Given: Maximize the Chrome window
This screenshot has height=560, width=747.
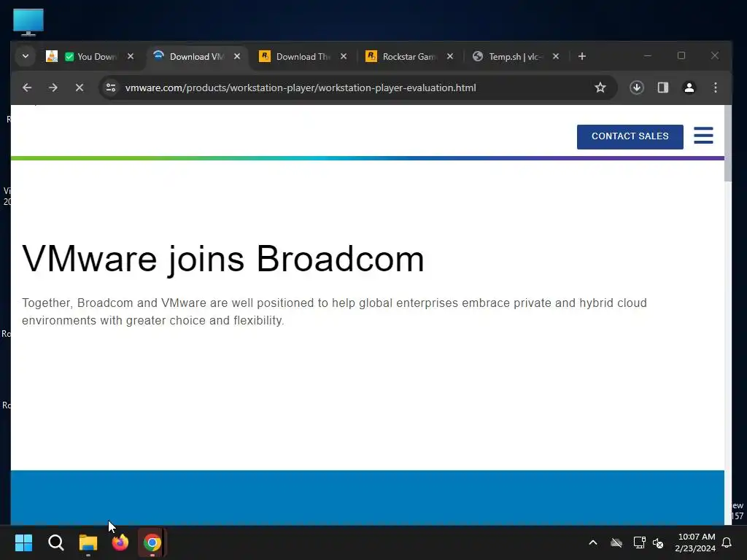Looking at the screenshot, I should [x=681, y=55].
